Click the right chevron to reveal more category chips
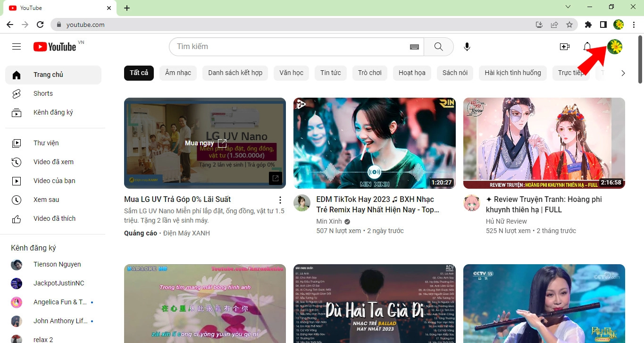The image size is (644, 343). click(x=623, y=73)
